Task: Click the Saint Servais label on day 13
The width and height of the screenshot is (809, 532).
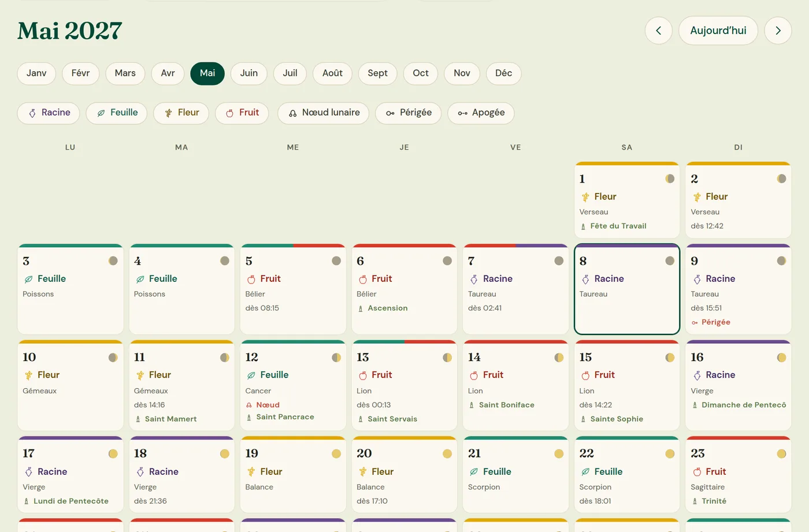Action: 392,419
